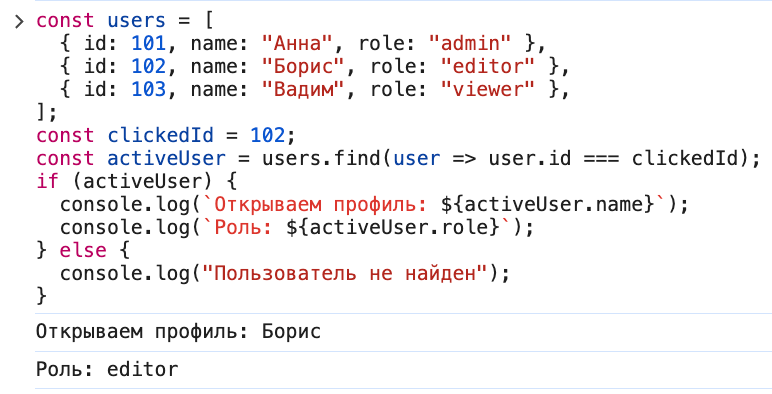772x394 pixels.
Task: Click the output line "Роль: editor"
Action: click(x=107, y=369)
